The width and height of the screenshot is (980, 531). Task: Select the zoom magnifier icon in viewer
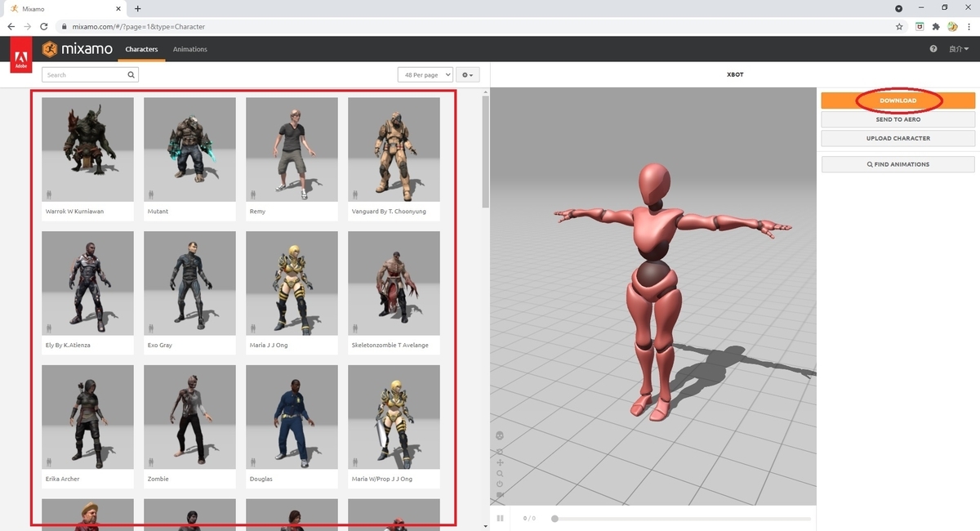coord(500,473)
